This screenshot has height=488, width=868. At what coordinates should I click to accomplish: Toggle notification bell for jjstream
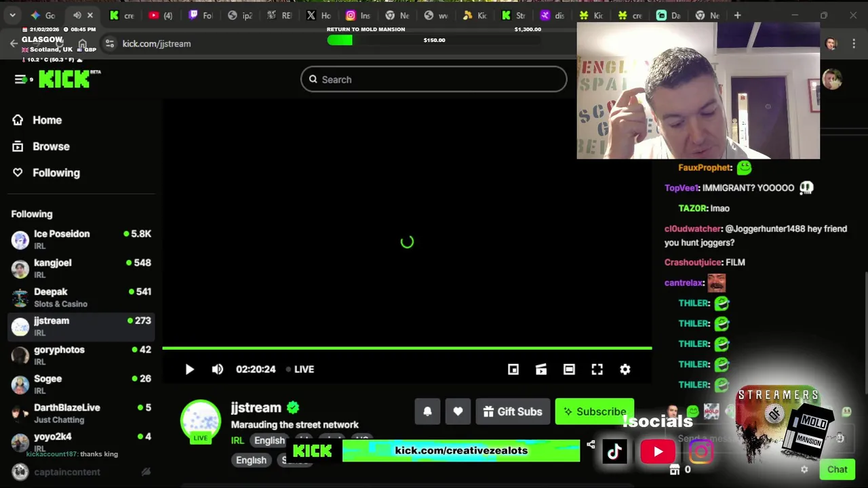click(x=427, y=411)
